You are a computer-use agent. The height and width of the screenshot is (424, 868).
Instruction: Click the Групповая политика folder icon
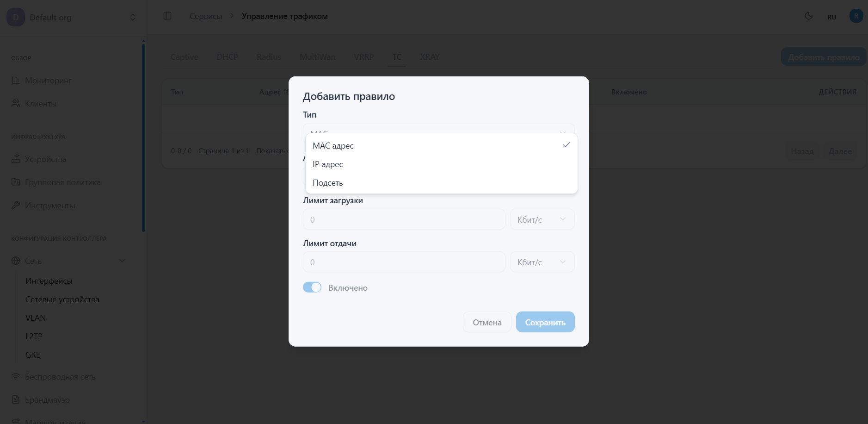15,182
